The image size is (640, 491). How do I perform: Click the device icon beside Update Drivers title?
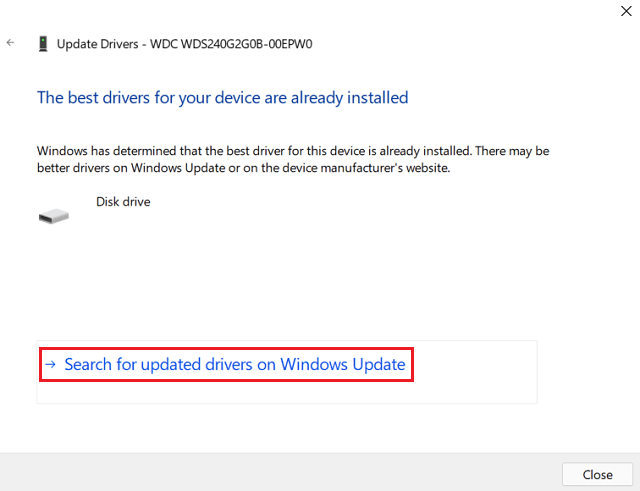[43, 44]
